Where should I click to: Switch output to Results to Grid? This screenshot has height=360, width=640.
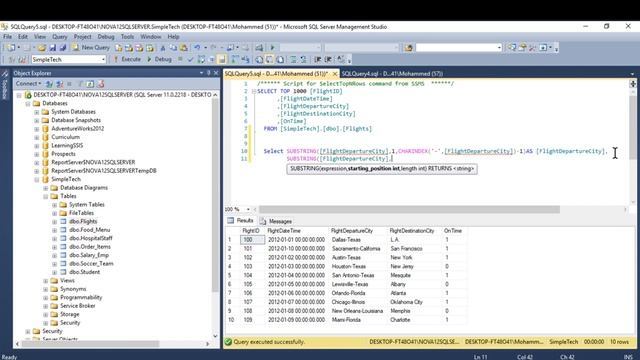click(x=269, y=59)
